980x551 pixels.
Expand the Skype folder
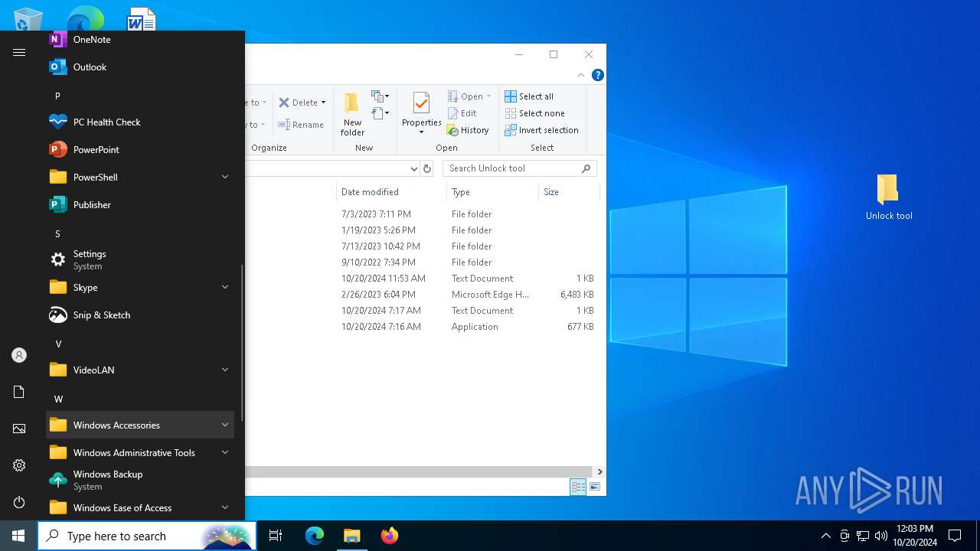click(x=140, y=287)
